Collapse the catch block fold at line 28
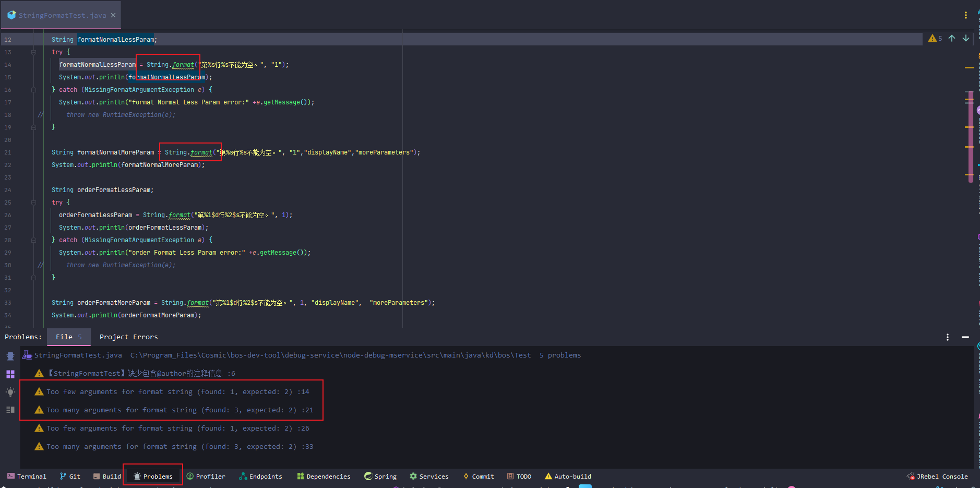This screenshot has height=488, width=980. tap(33, 240)
